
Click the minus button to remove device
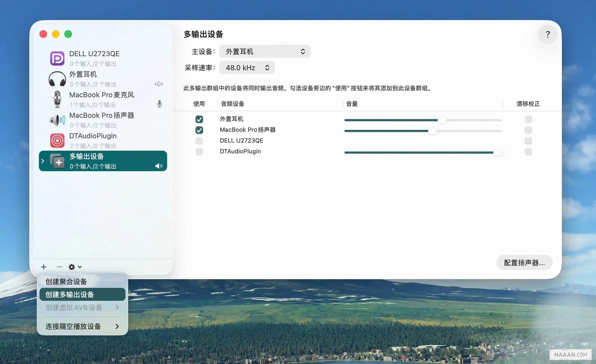pos(59,267)
